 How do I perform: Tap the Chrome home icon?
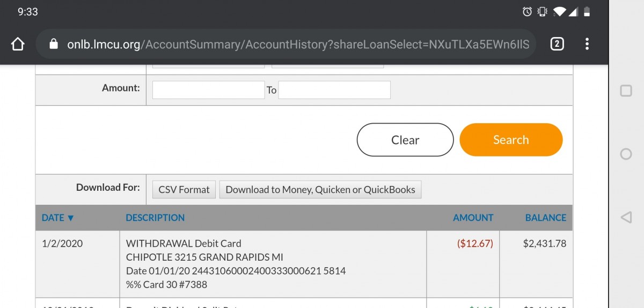point(18,44)
